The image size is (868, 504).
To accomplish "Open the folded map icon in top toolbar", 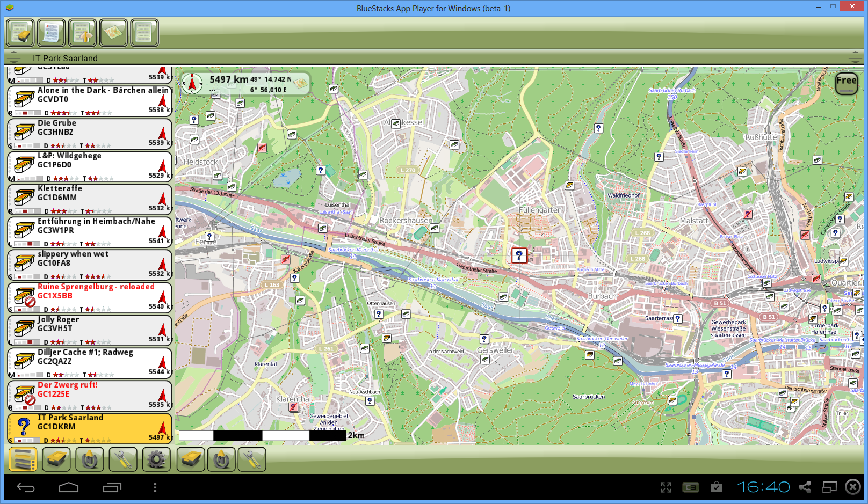I will click(113, 33).
